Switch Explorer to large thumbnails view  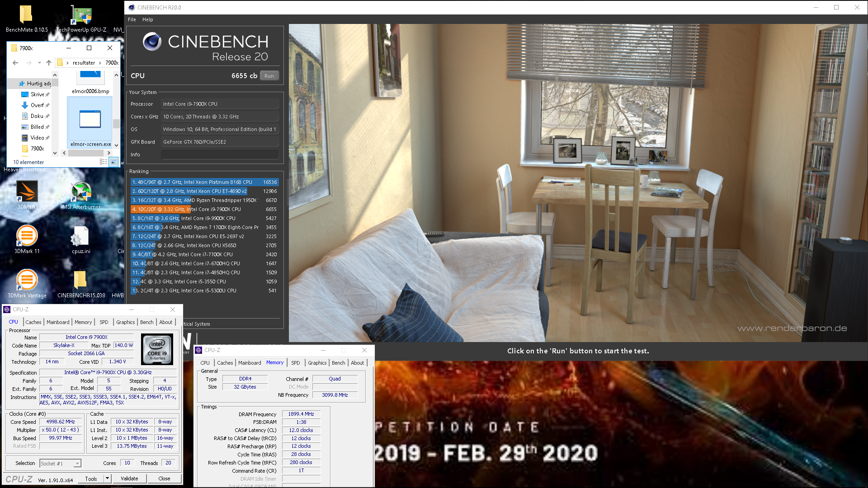(114, 162)
